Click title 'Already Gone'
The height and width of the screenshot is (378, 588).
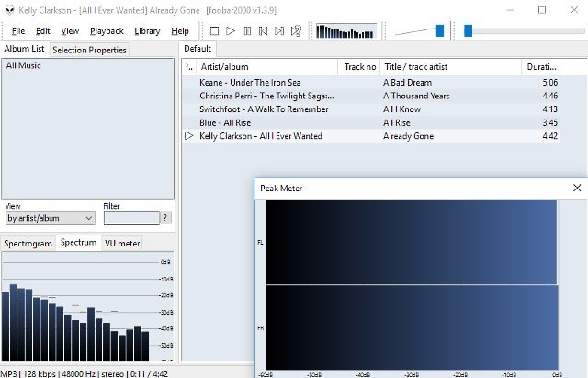pyautogui.click(x=408, y=136)
